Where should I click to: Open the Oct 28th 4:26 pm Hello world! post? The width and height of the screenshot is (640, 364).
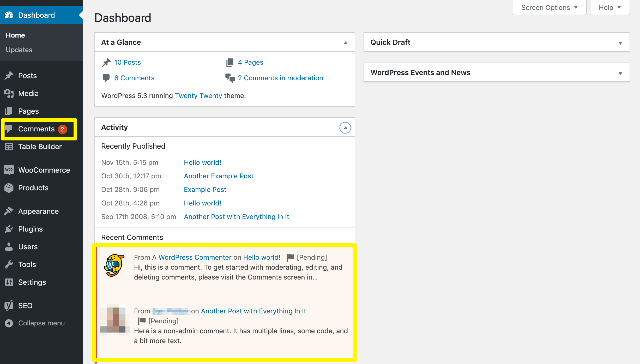[x=203, y=203]
